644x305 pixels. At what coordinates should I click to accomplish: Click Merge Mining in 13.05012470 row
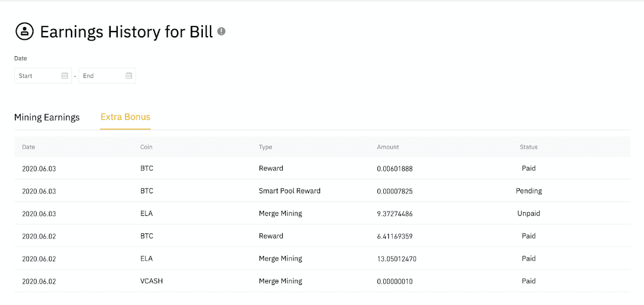[x=281, y=259]
